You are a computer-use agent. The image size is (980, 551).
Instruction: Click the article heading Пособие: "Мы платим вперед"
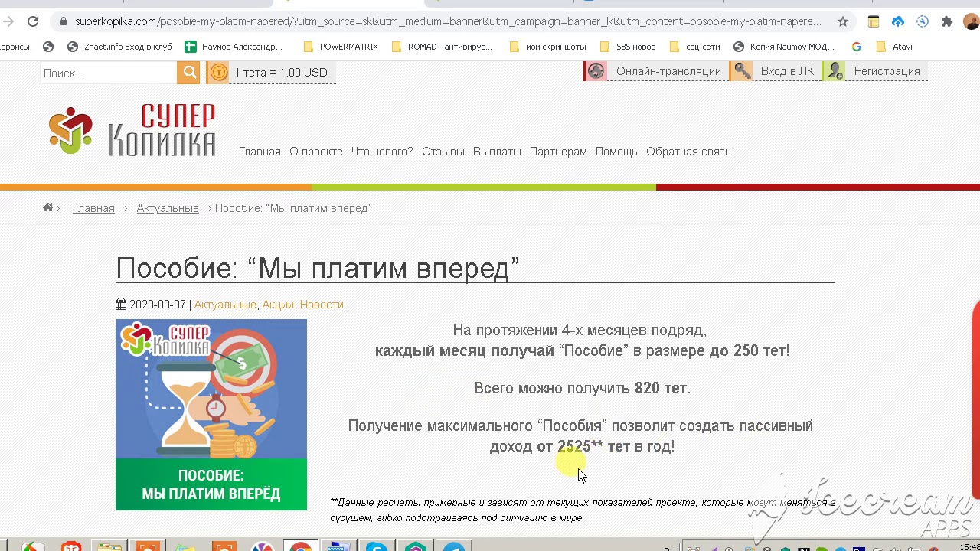coord(318,268)
